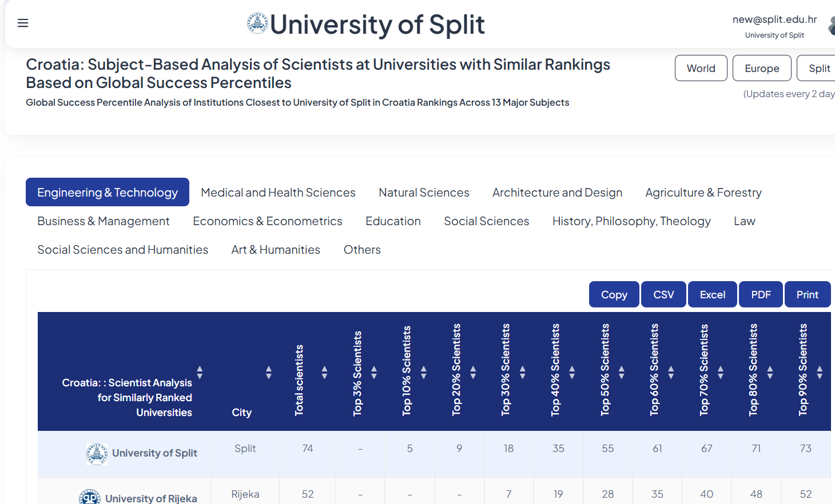The image size is (835, 504).
Task: Select Economics & Econometrics tab
Action: click(268, 221)
